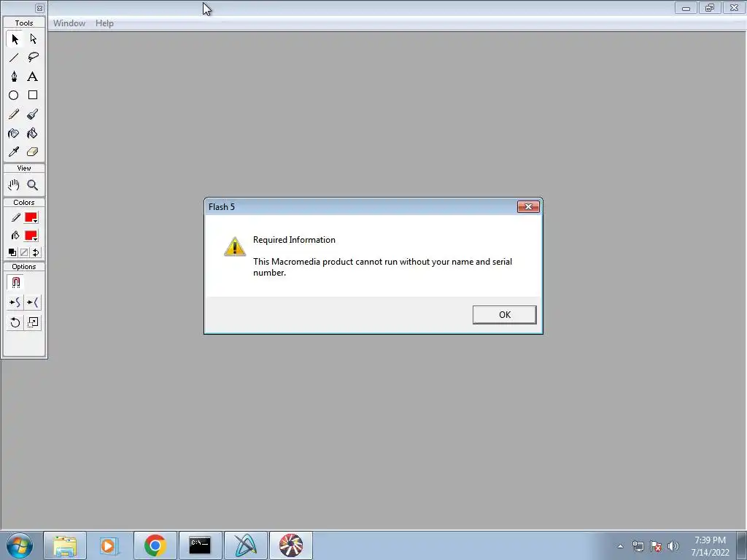Select the Eraser tool

pos(32,152)
